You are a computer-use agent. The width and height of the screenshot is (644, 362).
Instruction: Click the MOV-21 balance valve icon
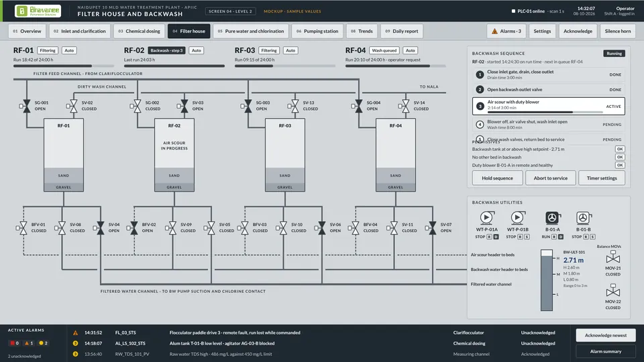pyautogui.click(x=612, y=257)
